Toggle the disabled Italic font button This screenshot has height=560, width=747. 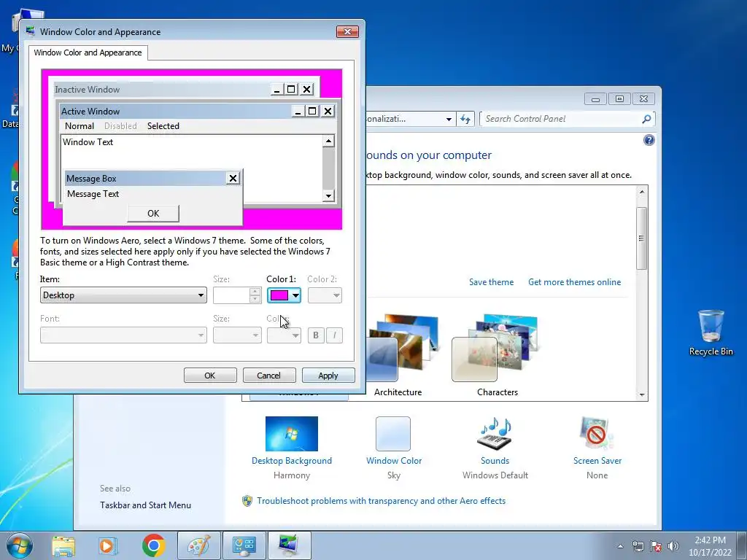334,335
